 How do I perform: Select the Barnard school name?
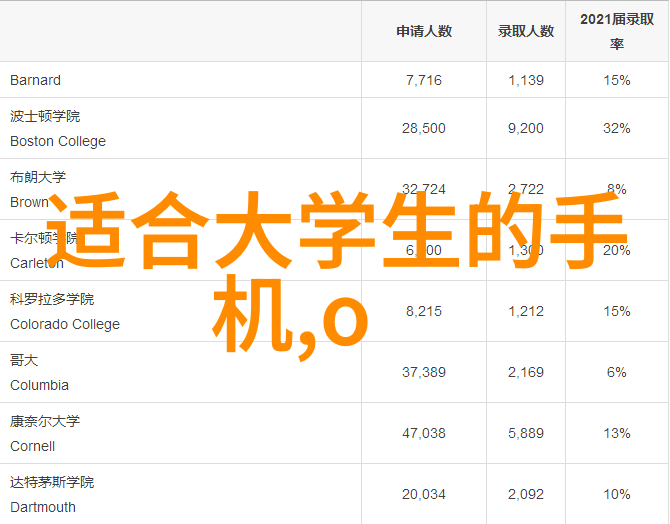pos(35,80)
